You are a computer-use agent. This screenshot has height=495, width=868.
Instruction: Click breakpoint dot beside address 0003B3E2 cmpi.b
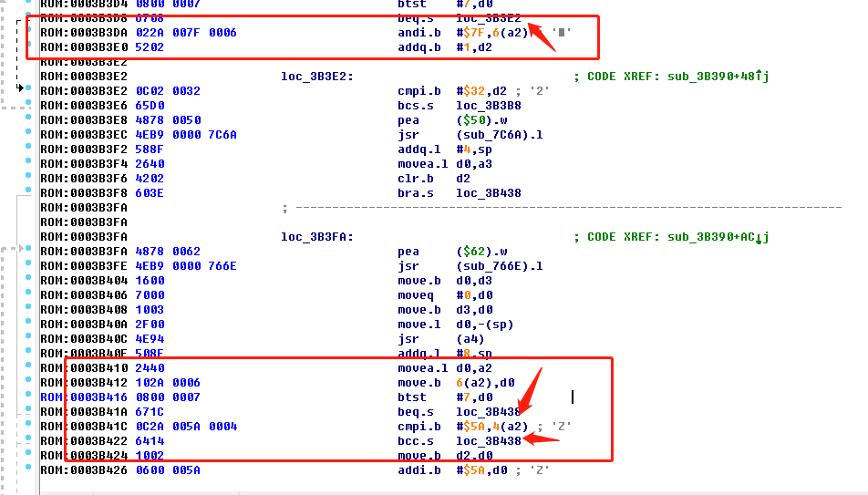28,88
